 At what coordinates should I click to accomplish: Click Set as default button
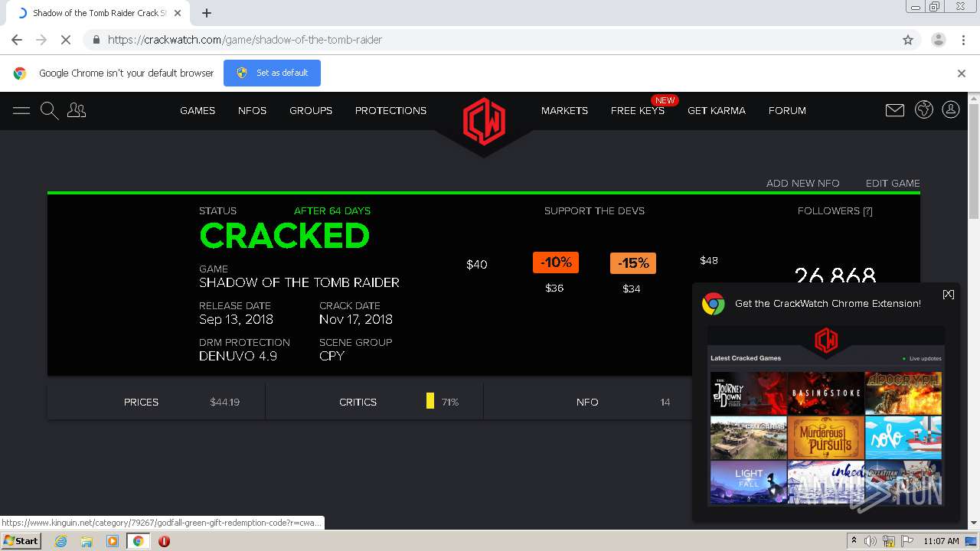pos(272,73)
